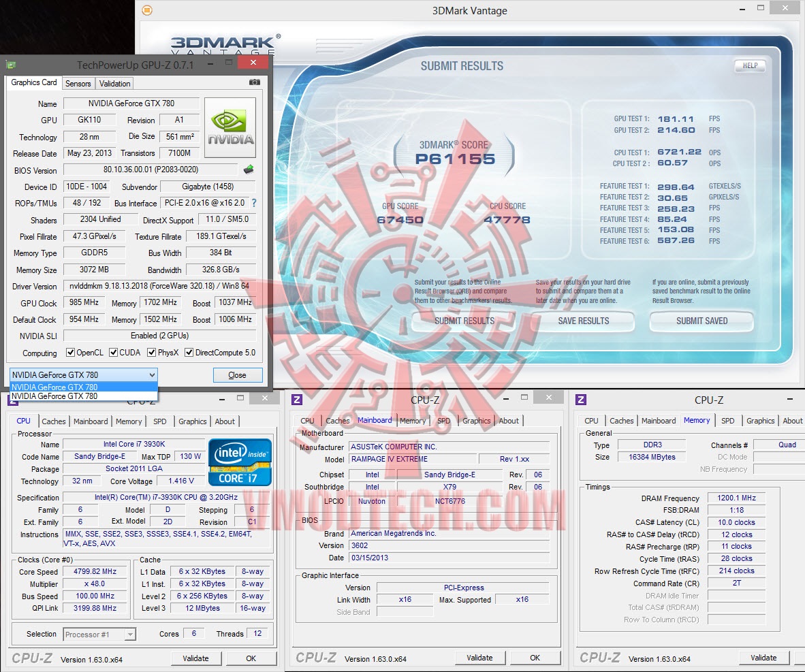Select the second NVIDIA GeForce GTX 780 entry
This screenshot has width=805, height=672.
(x=83, y=396)
